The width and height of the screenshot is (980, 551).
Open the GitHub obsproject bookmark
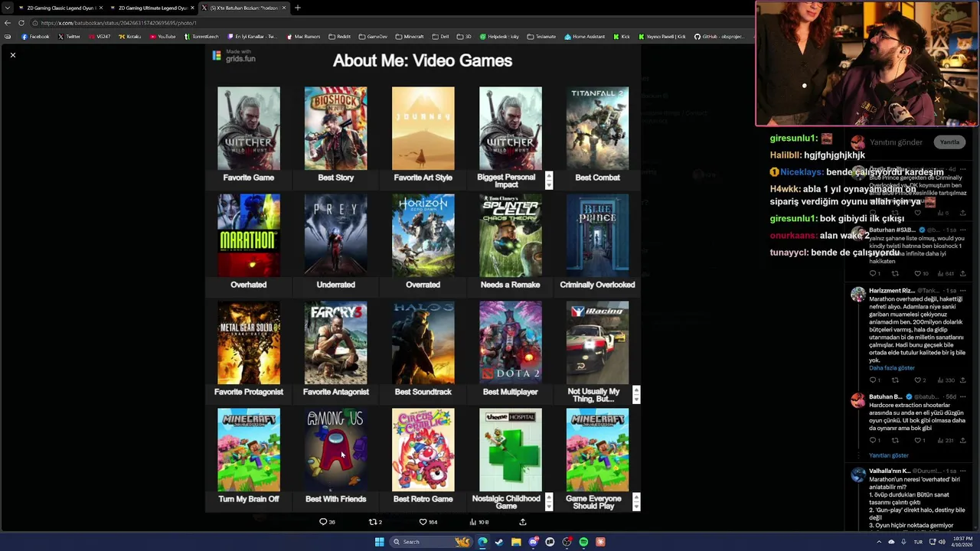point(719,37)
